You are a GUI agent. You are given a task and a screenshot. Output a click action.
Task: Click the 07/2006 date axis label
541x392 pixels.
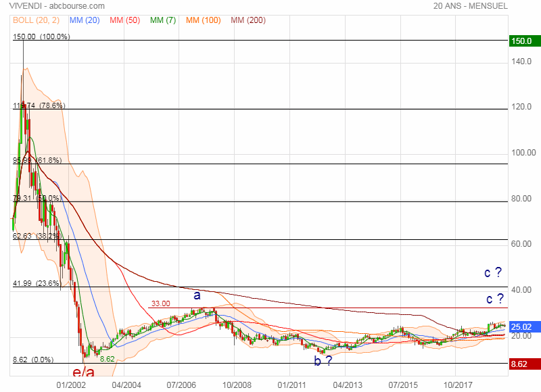(181, 385)
